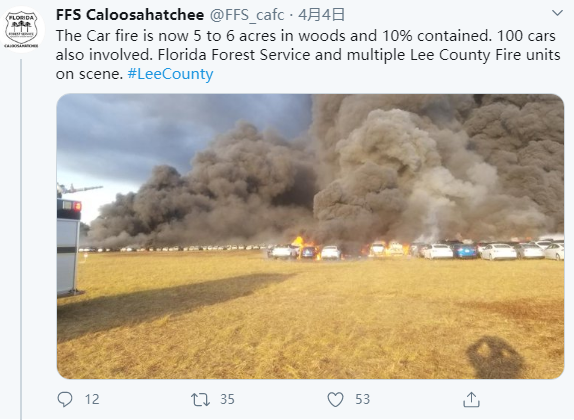Click the reply count 12
This screenshot has width=574, height=420.
pos(92,399)
